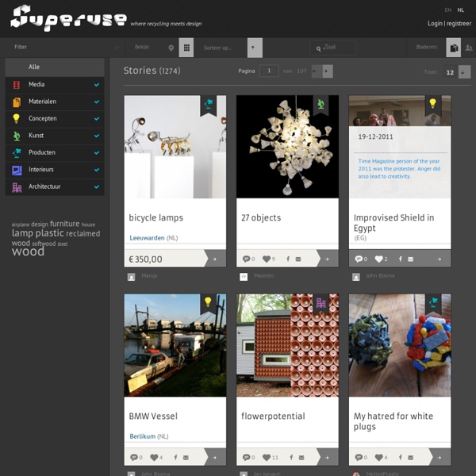Like the 27 objects story heart
The height and width of the screenshot is (476, 476).
tap(267, 259)
